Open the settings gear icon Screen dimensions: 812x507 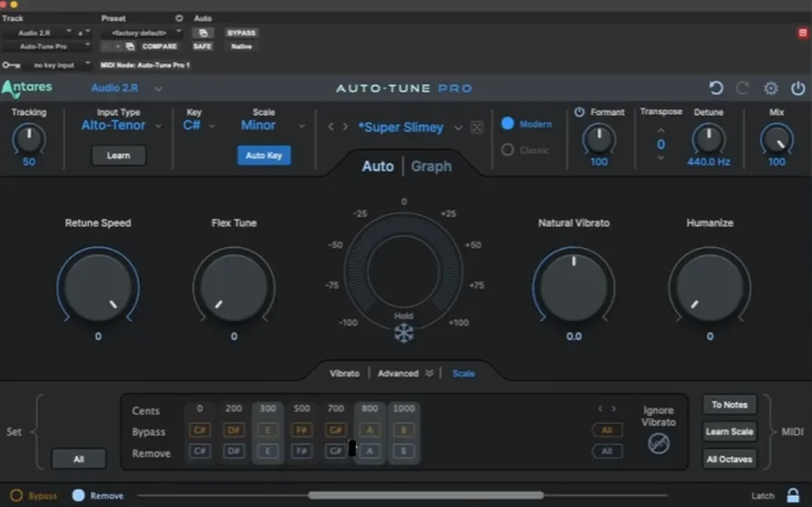coord(771,88)
